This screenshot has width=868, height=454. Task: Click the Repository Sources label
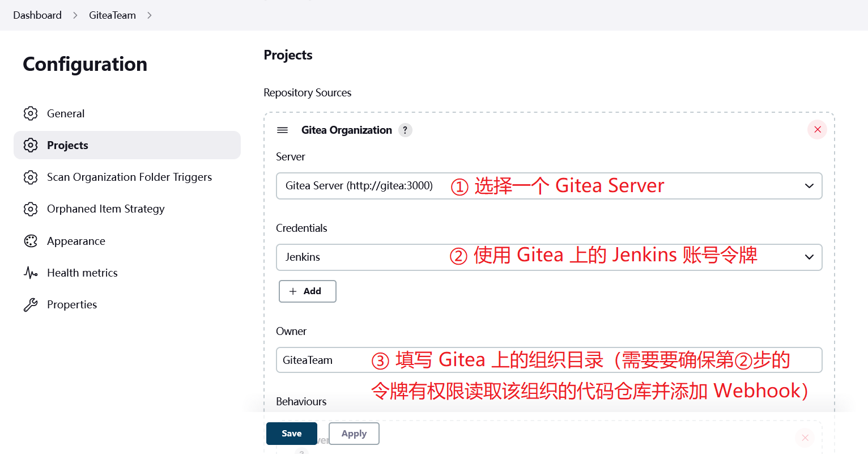[x=307, y=92]
